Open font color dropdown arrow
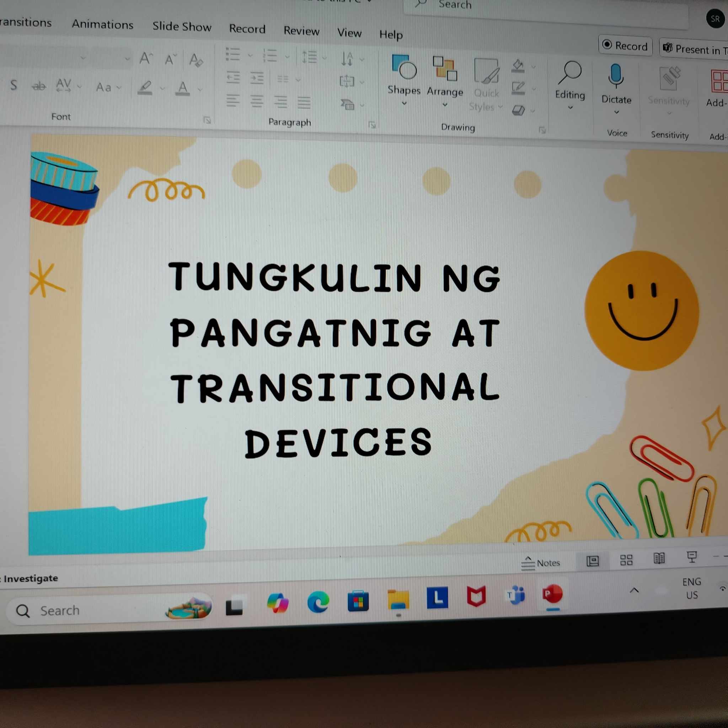Image resolution: width=728 pixels, height=728 pixels. pyautogui.click(x=200, y=90)
